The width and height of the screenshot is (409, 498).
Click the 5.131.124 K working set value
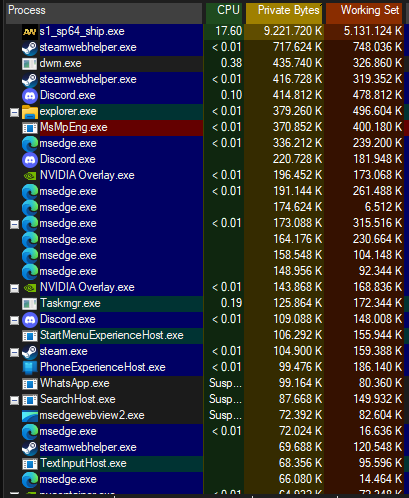tap(373, 31)
